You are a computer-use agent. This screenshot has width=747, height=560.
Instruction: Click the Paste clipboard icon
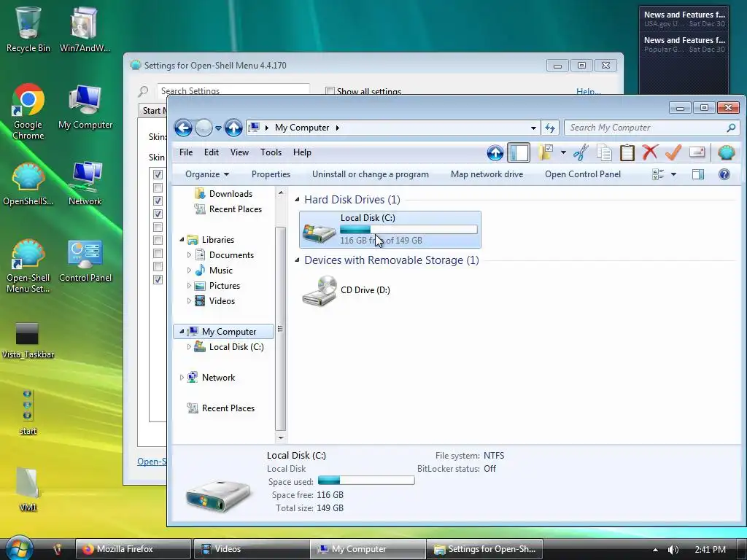(x=627, y=152)
